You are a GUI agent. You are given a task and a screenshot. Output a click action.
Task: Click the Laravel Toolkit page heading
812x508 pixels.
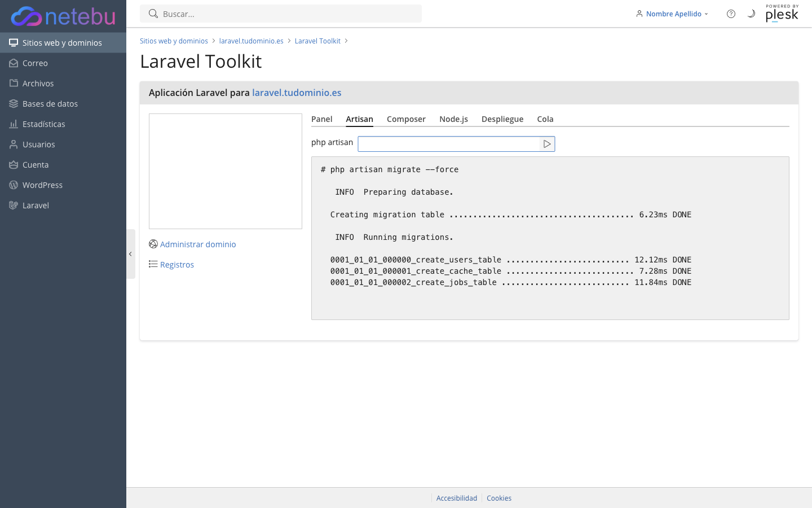click(x=201, y=61)
